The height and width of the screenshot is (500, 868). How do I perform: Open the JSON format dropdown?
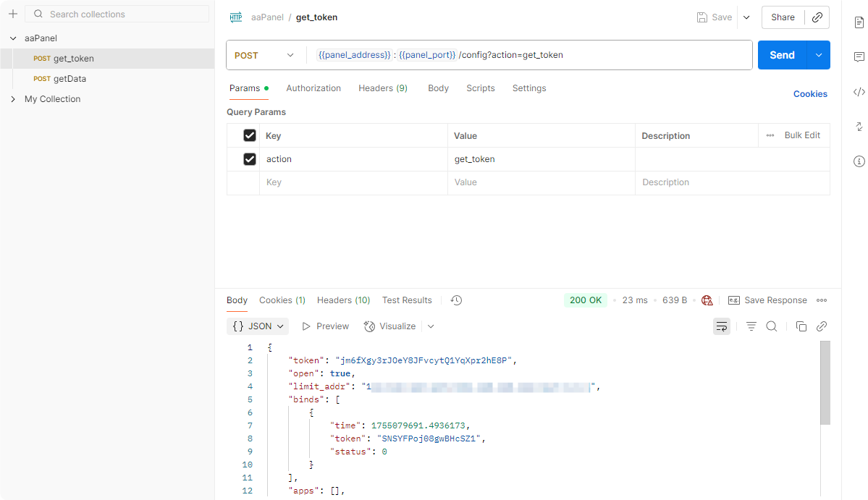258,326
